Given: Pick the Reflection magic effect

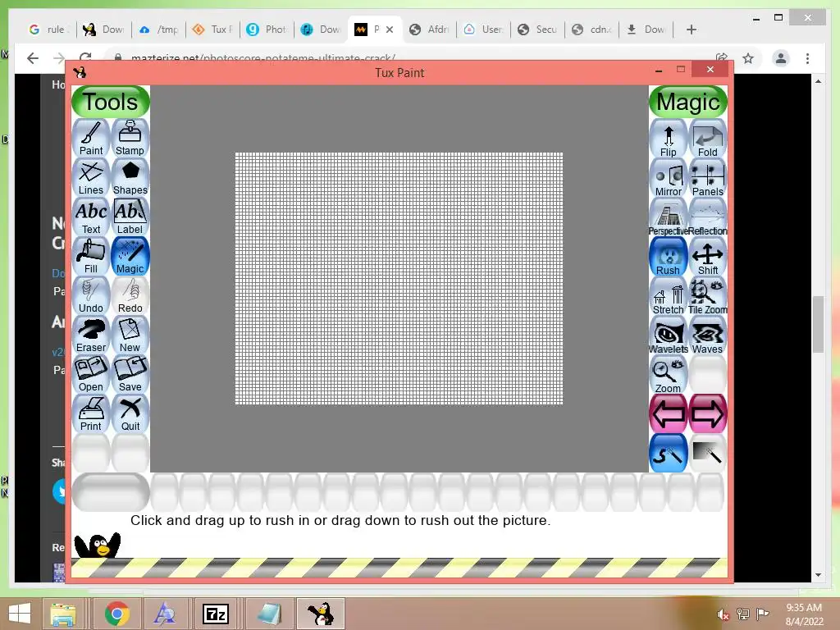Looking at the screenshot, I should pyautogui.click(x=708, y=218).
